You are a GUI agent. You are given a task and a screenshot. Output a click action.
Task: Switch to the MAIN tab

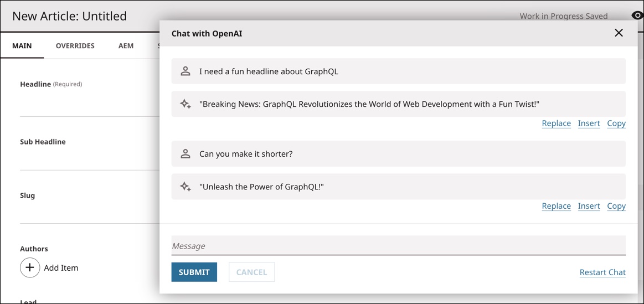[22, 45]
